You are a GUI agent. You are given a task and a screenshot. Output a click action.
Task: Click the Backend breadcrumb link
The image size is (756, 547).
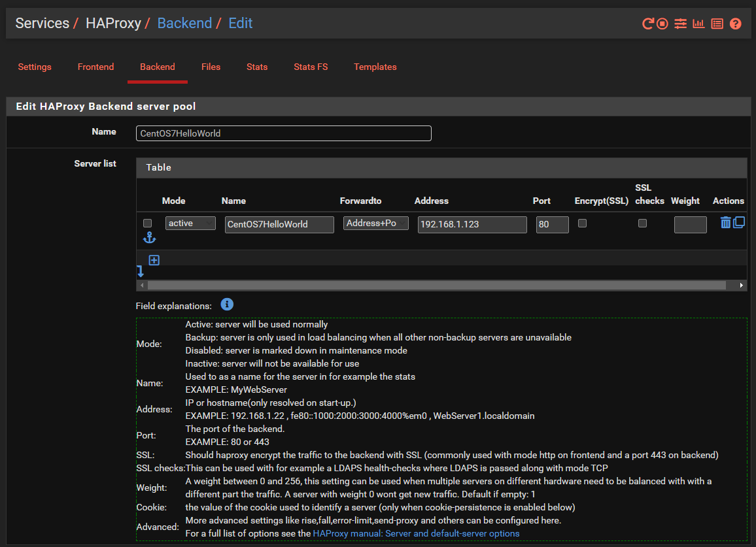184,23
